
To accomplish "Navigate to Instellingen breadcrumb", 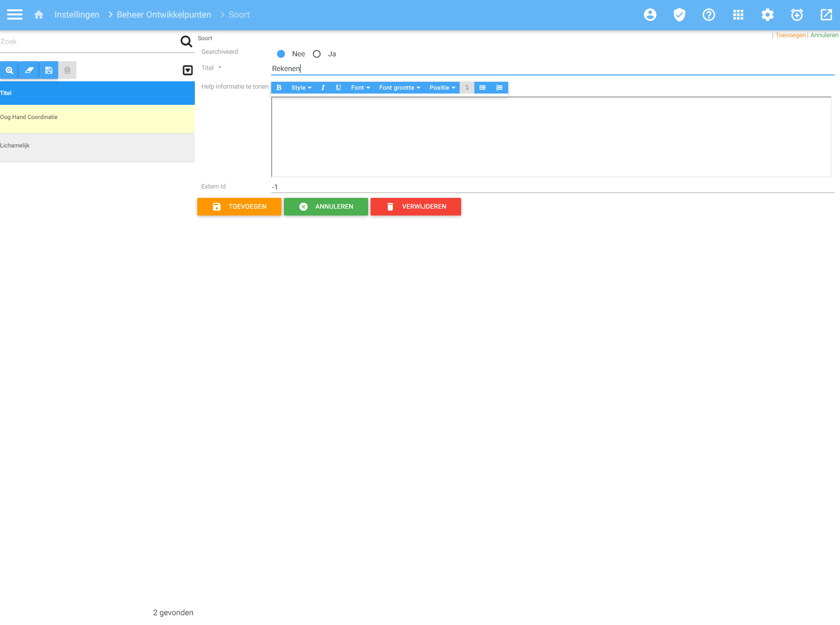I will (x=77, y=15).
